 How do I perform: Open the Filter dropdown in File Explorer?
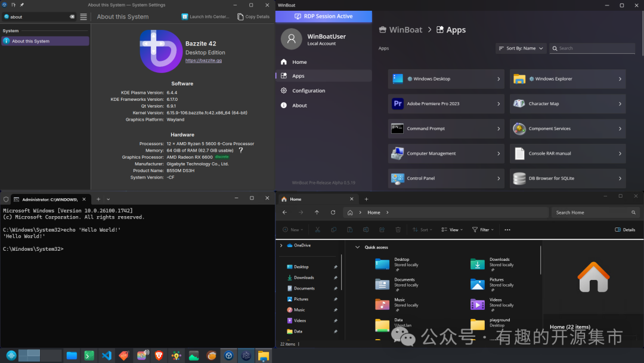pos(483,229)
